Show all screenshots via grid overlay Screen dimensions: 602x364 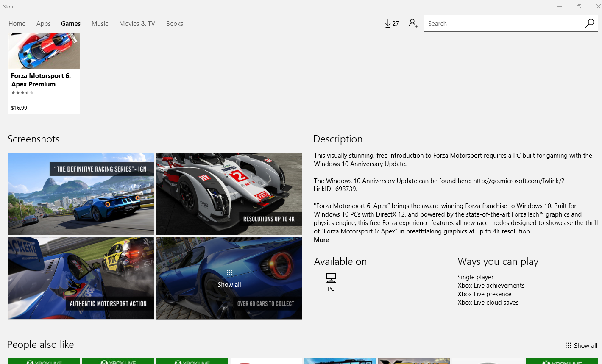[229, 278]
